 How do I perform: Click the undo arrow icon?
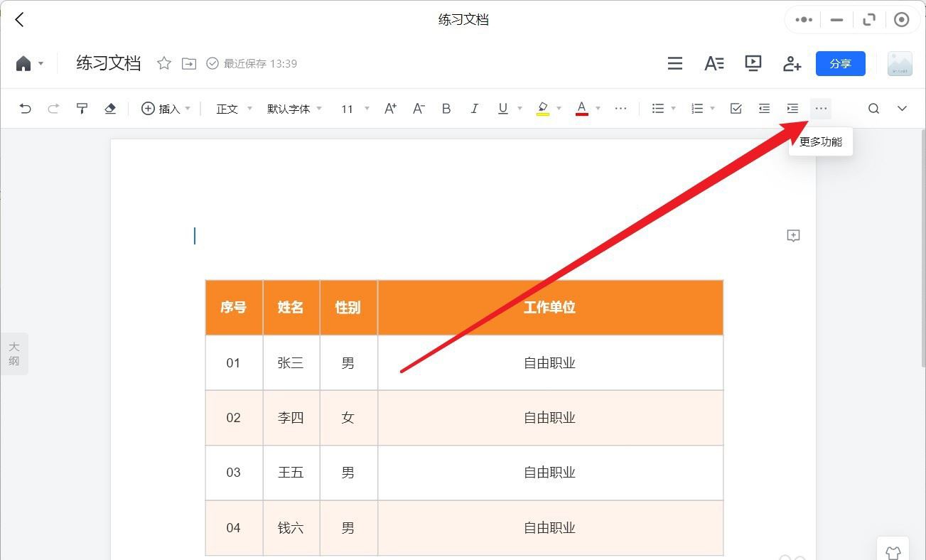[x=26, y=109]
